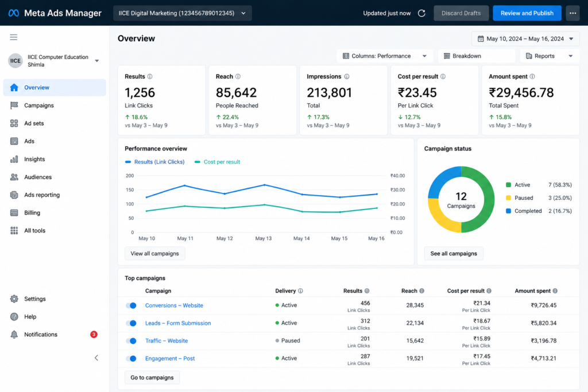The width and height of the screenshot is (588, 392).
Task: Toggle the Traffic – Website campaign switch
Action: pyautogui.click(x=131, y=341)
